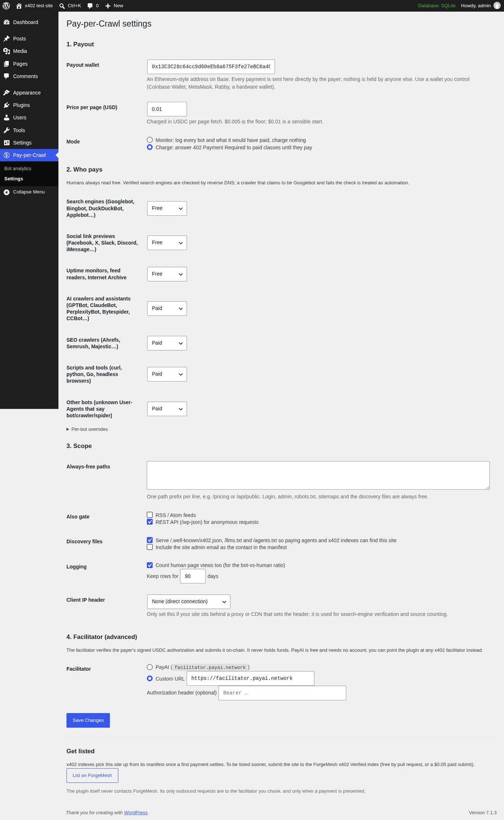Open Client IP header dropdown
The height and width of the screenshot is (820, 504).
tap(188, 601)
